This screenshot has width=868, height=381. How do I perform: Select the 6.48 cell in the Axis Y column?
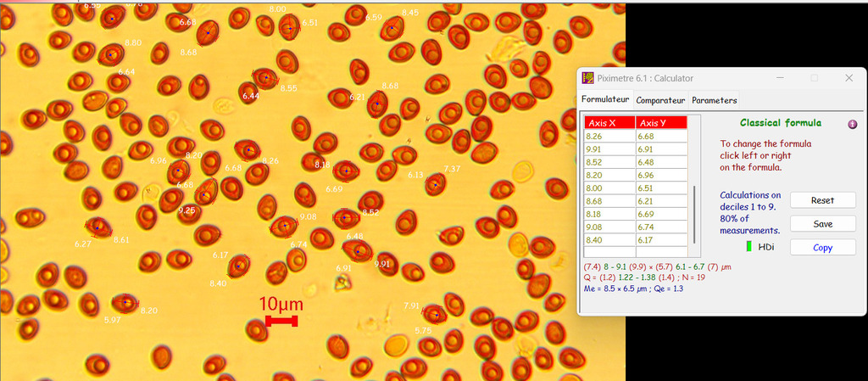click(x=661, y=162)
